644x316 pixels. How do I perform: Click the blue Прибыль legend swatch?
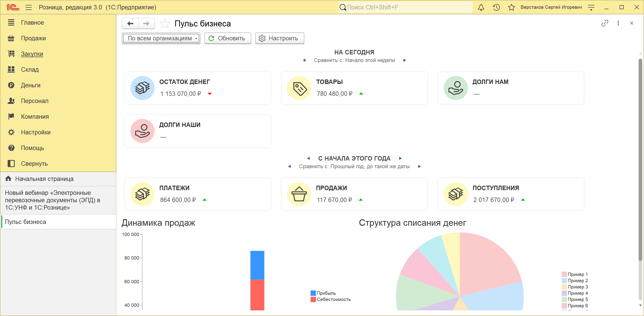313,293
